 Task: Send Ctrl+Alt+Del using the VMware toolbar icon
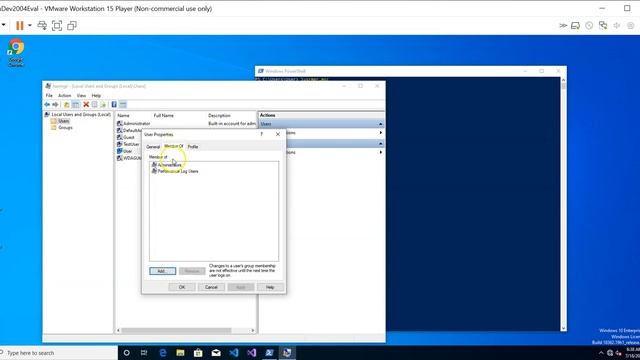click(42, 25)
